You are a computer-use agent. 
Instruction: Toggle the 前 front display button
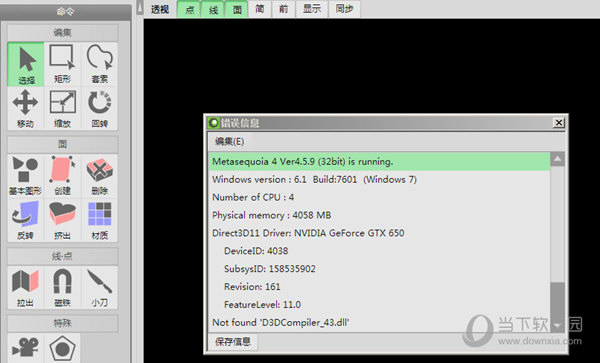[x=284, y=9]
